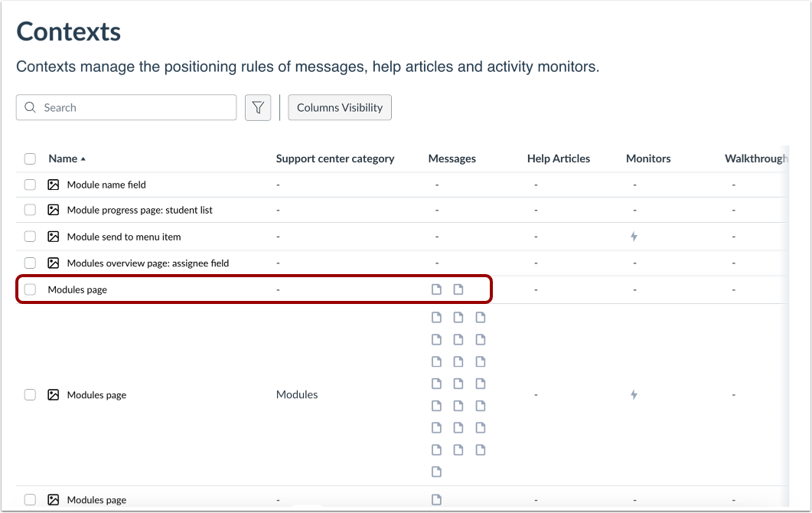Screen dimensions: 812x513
Task: Click the lightning monitor icon for Module send to menu item
Action: click(634, 236)
